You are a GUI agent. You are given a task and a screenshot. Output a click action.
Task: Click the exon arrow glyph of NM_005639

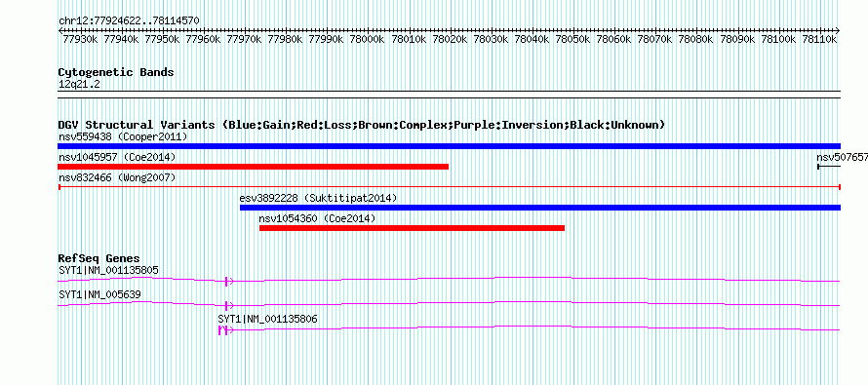click(x=229, y=305)
